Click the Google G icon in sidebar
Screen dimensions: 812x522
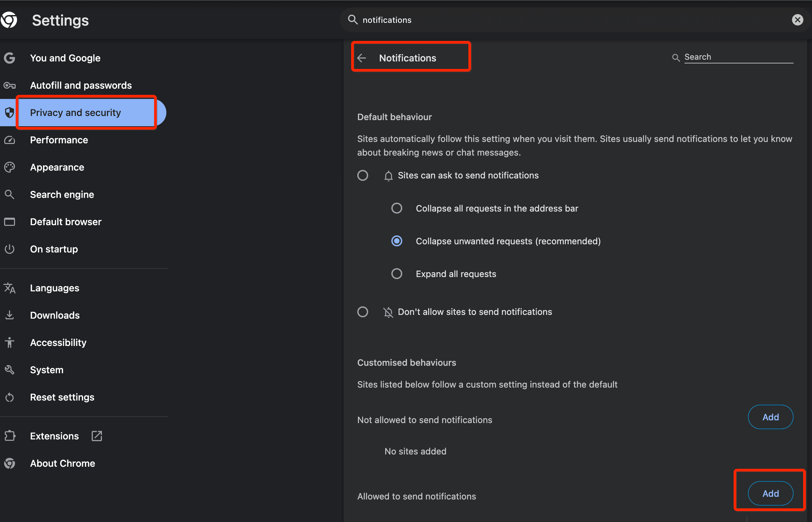[10, 58]
